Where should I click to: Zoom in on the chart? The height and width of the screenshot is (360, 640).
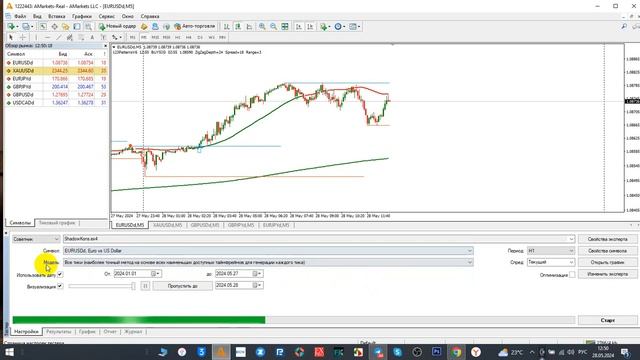262,27
